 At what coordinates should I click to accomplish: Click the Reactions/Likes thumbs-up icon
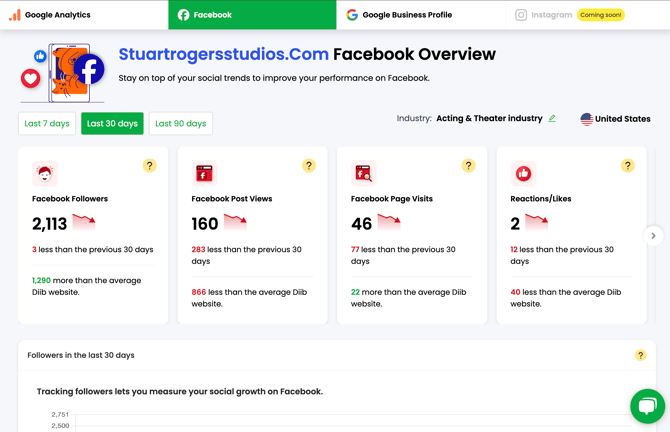523,173
